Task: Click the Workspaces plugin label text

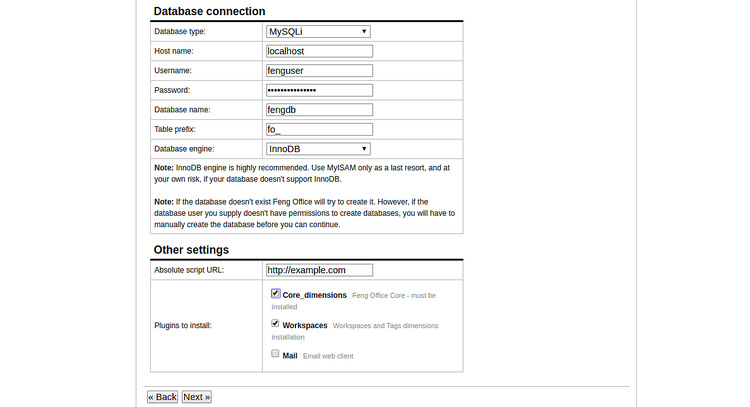Action: coord(305,326)
